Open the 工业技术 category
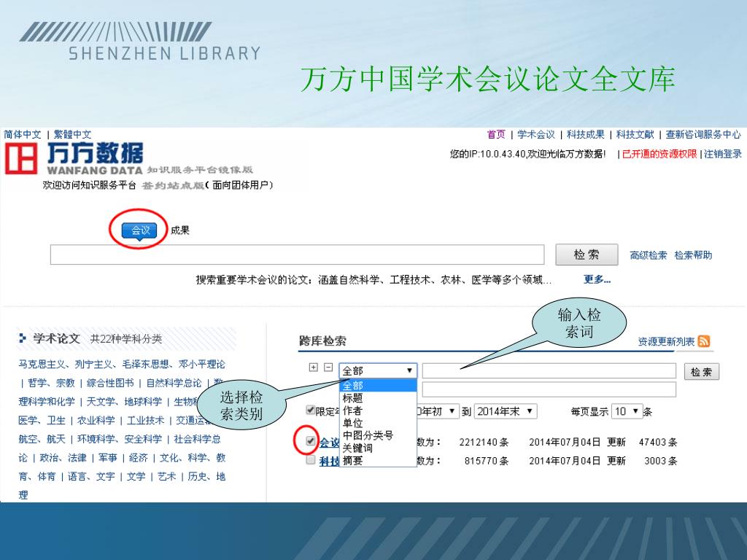The image size is (747, 560). [145, 421]
